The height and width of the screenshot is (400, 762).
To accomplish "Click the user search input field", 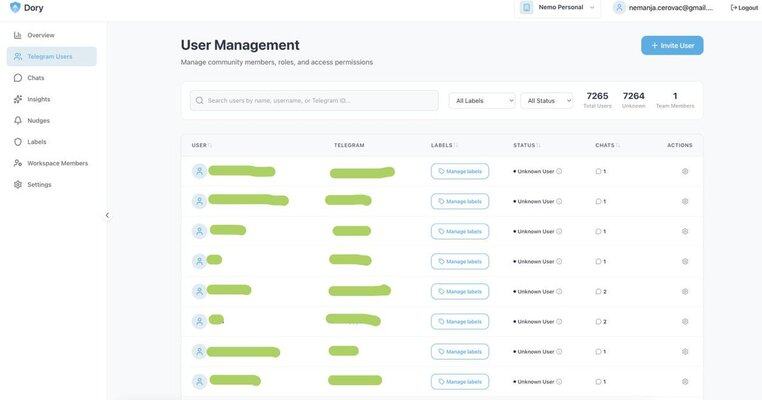I will coord(320,100).
